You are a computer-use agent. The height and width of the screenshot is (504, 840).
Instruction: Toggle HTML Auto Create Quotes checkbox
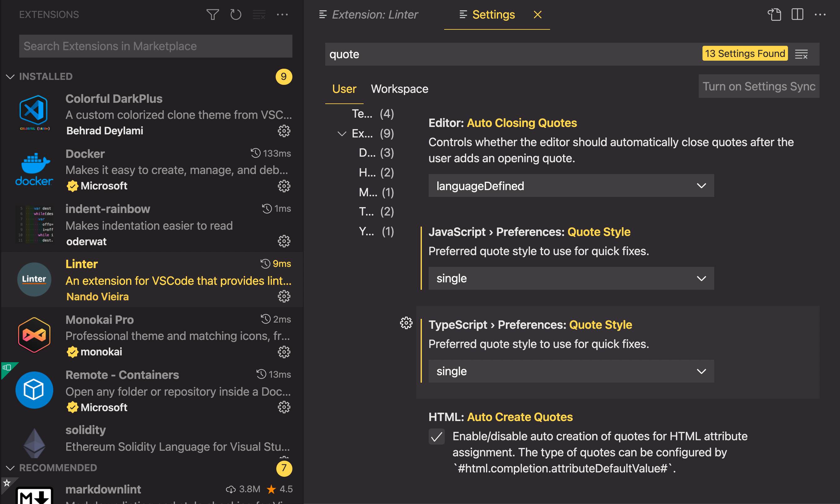[x=437, y=437]
